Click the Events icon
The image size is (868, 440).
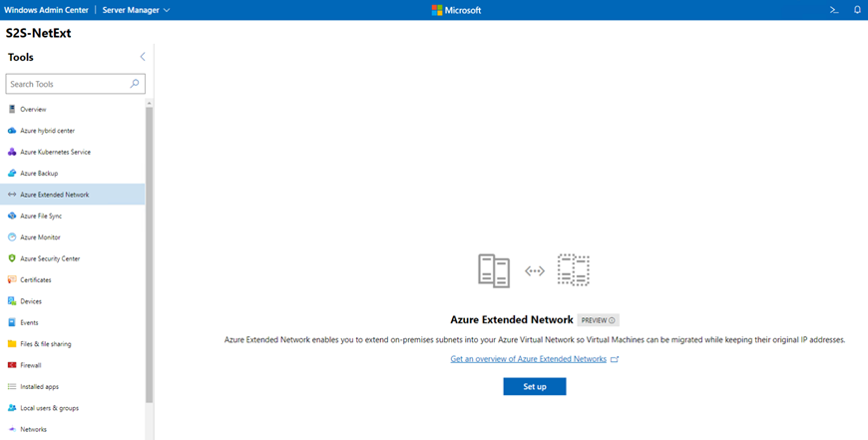pyautogui.click(x=12, y=322)
